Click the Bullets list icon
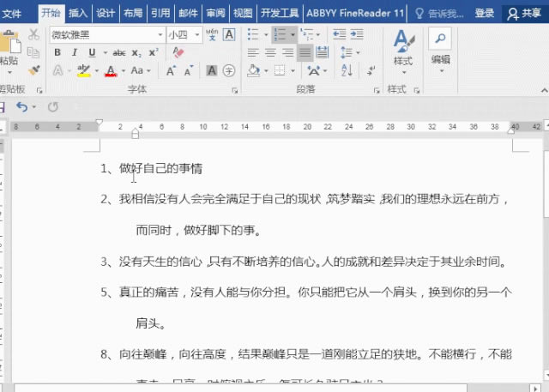 pyautogui.click(x=253, y=34)
